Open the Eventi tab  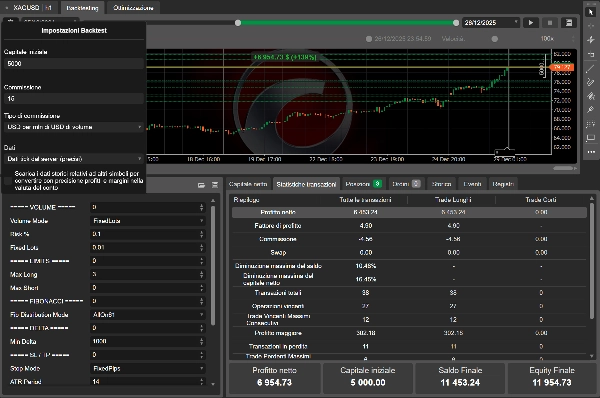click(x=472, y=184)
